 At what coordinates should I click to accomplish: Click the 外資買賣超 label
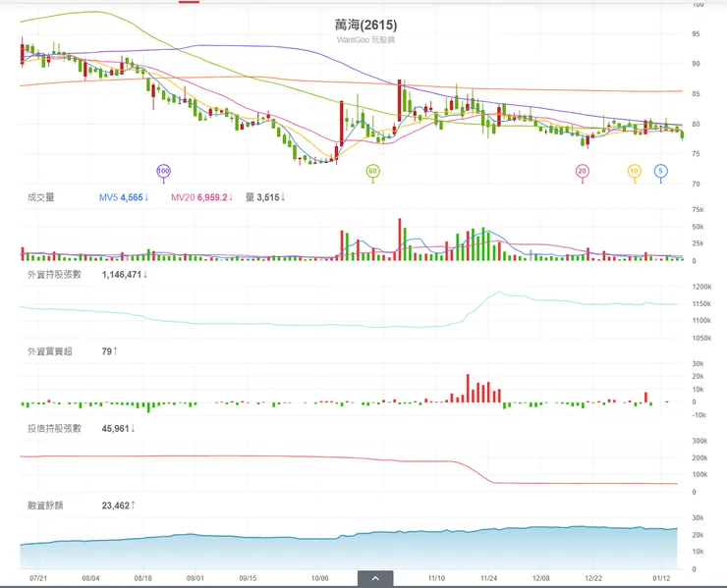coord(49,351)
